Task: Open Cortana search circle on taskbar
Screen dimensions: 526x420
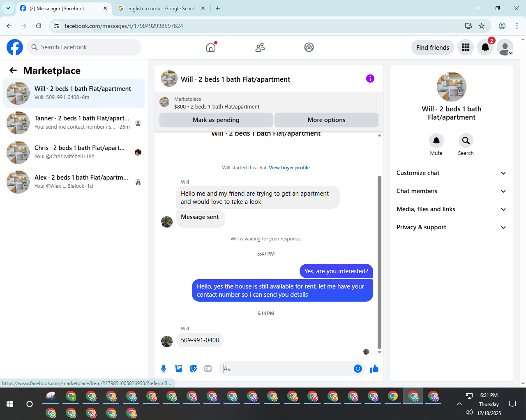Action: [30, 404]
